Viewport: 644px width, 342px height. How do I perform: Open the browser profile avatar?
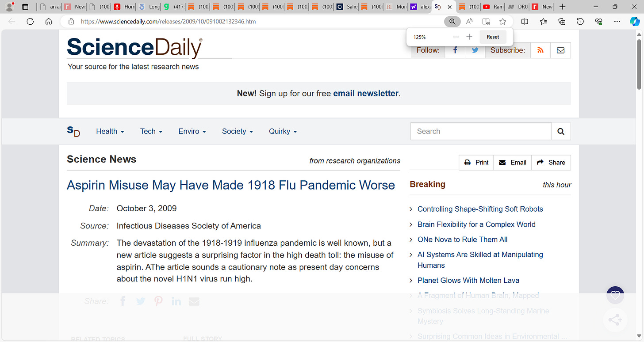point(9,7)
